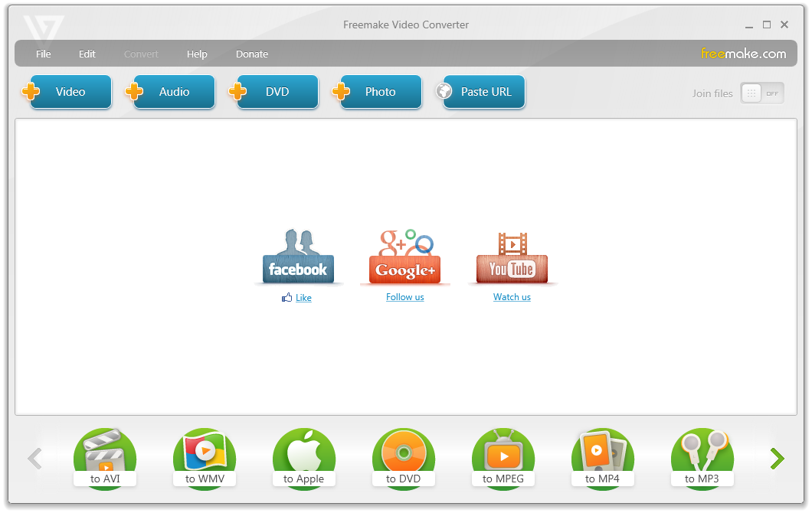This screenshot has width=812, height=513.
Task: Open the Watch us link
Action: click(x=512, y=297)
